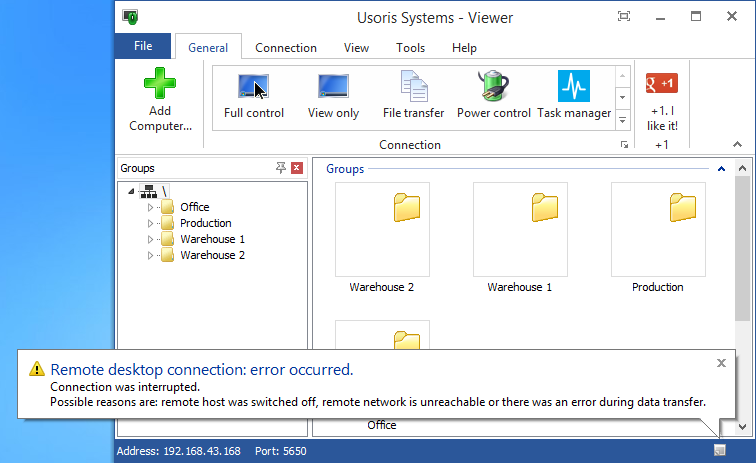Image resolution: width=756 pixels, height=463 pixels.
Task: Collapse the Groups section header chevron
Action: pyautogui.click(x=720, y=170)
